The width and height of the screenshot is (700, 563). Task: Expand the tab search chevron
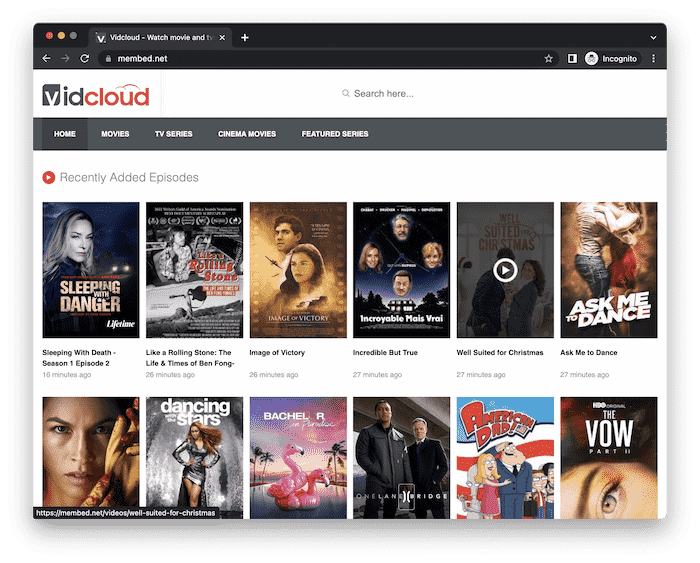(x=653, y=38)
